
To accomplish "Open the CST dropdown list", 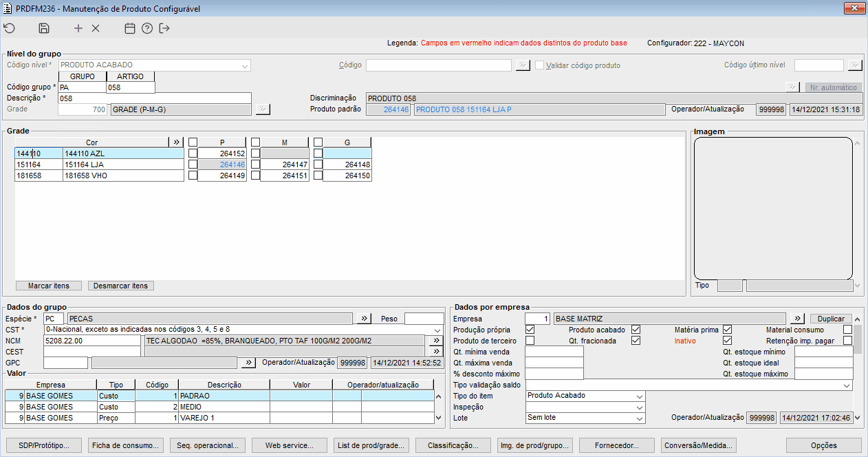I will [437, 330].
